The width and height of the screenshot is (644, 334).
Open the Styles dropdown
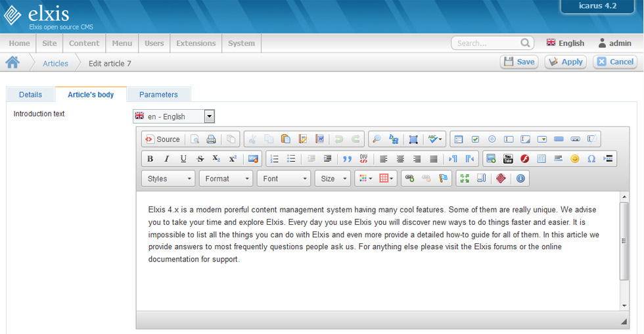(168, 179)
